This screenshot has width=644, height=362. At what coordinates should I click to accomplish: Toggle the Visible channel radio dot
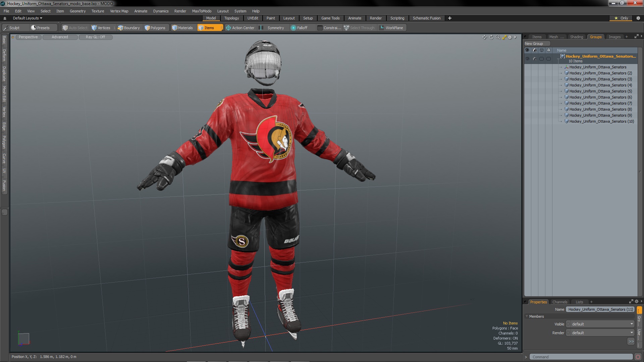pyautogui.click(x=568, y=324)
